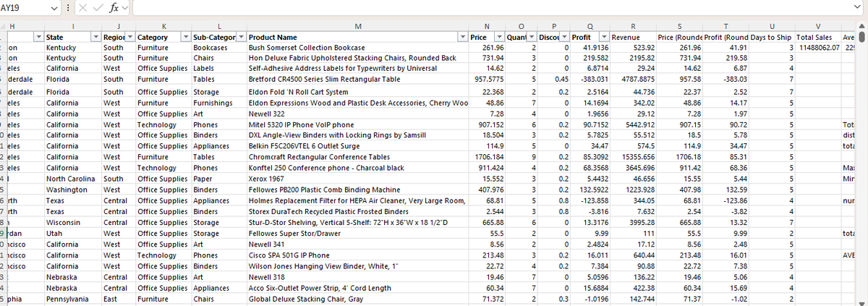Select the 'East' region cell
Viewport: 868px width, 306px height.
coord(118,298)
